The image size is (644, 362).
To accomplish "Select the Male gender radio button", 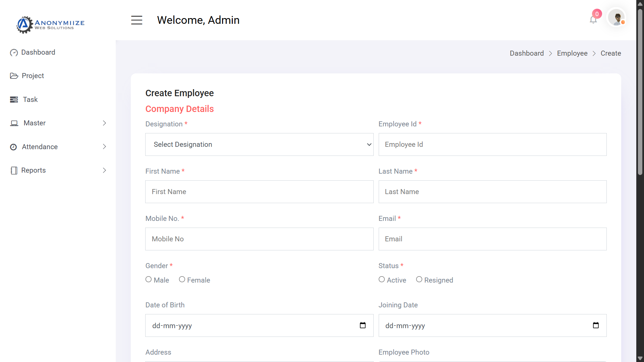I will (x=149, y=280).
